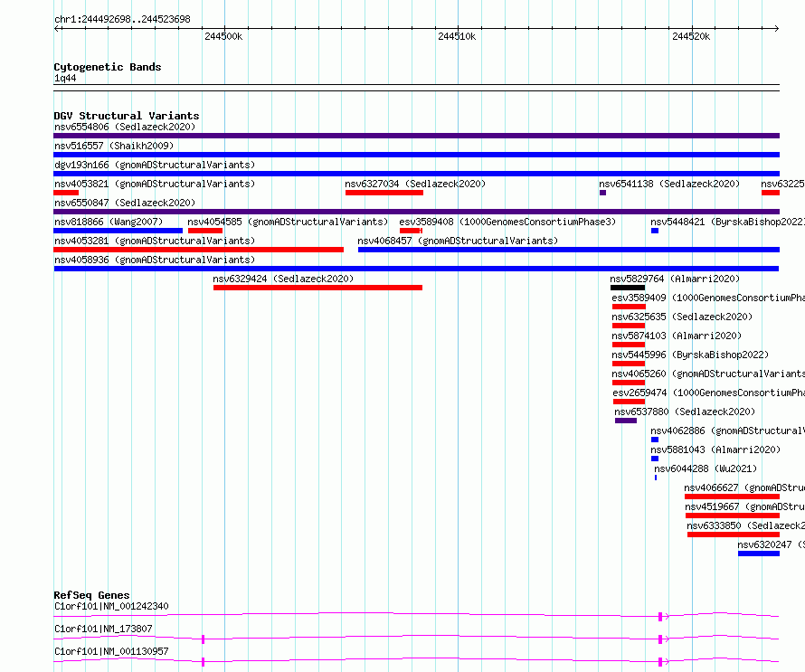This screenshot has height=672, width=805.
Task: Open esv2659474 1000Genomes label
Action: coord(708,393)
